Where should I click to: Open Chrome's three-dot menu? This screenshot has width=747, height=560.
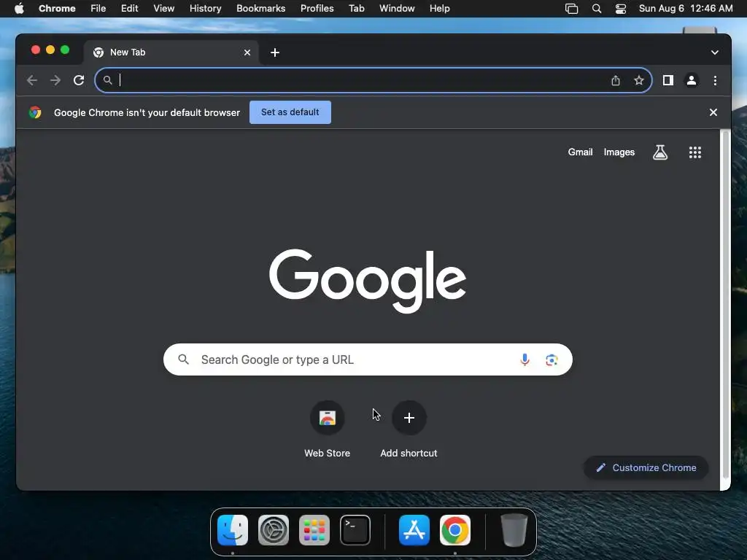pyautogui.click(x=715, y=80)
